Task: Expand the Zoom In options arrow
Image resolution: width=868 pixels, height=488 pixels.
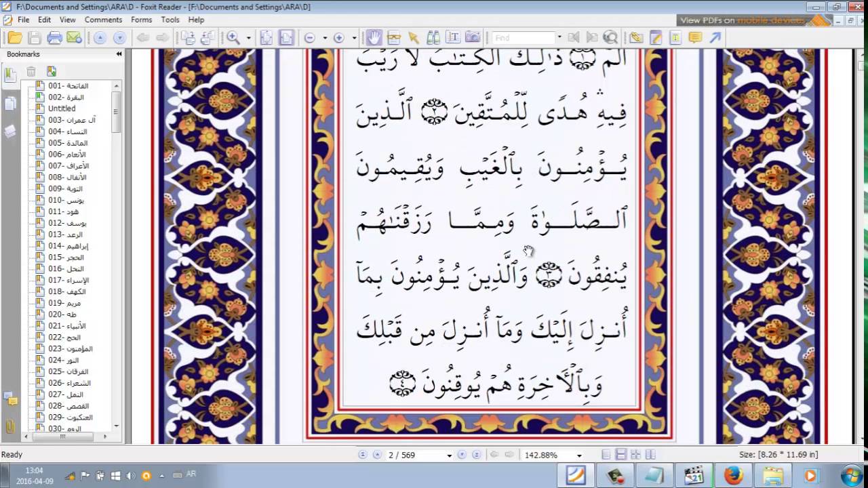Action: tap(354, 38)
